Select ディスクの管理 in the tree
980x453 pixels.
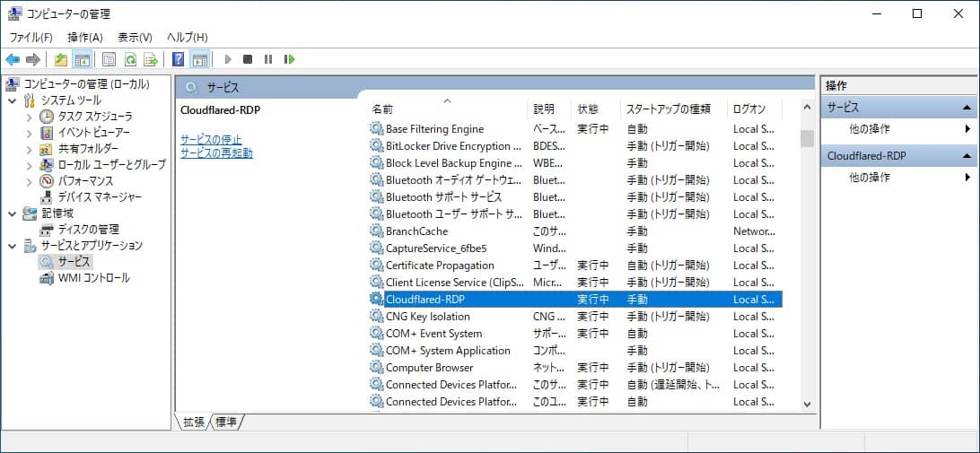[88, 230]
